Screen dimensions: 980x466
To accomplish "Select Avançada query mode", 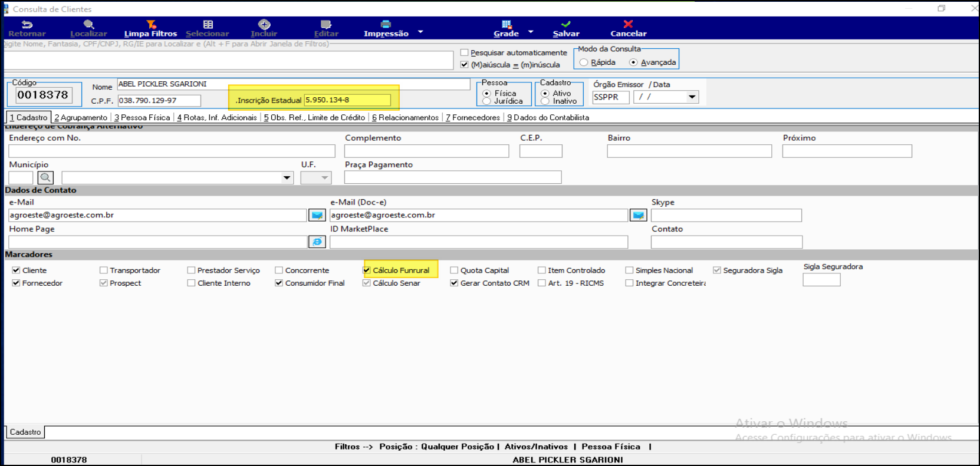I will (x=633, y=62).
